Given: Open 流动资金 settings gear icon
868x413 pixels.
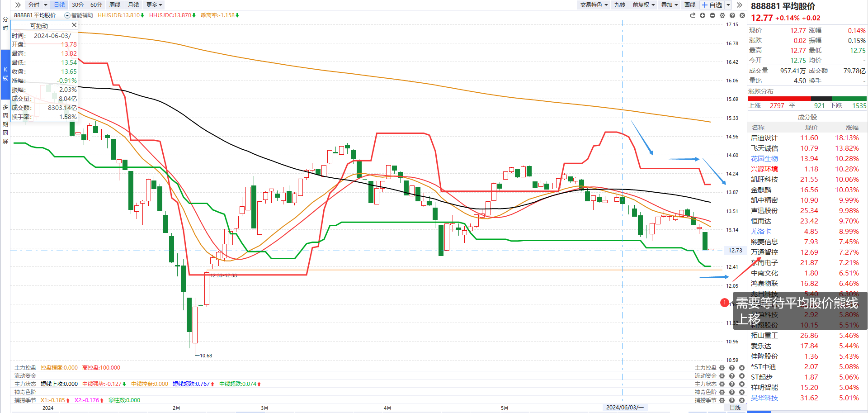Looking at the screenshot, I should (x=722, y=376).
